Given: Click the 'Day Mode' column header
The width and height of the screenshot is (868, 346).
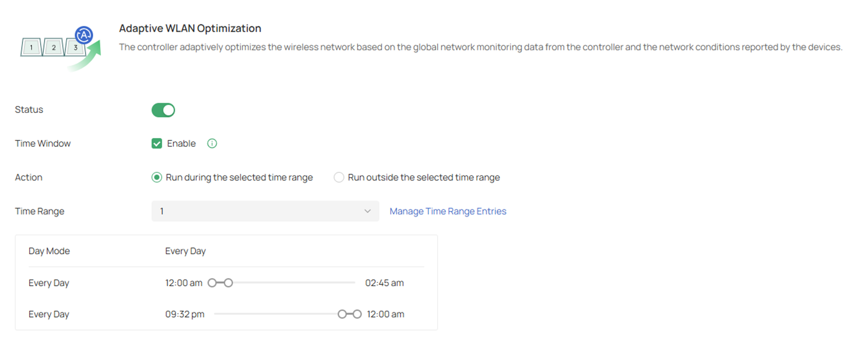Looking at the screenshot, I should [x=49, y=251].
